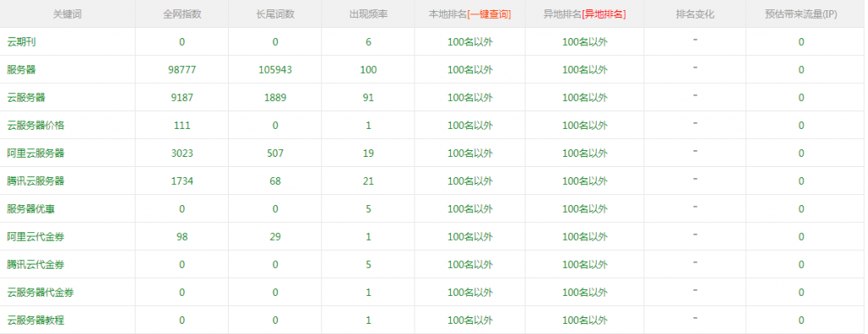Click long-tail count 105943

[x=275, y=70]
